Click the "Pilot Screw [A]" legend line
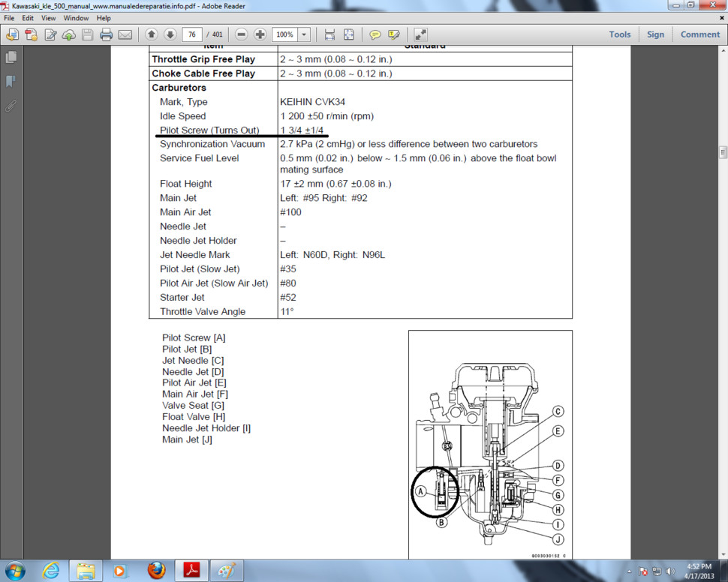The image size is (728, 582). (194, 338)
